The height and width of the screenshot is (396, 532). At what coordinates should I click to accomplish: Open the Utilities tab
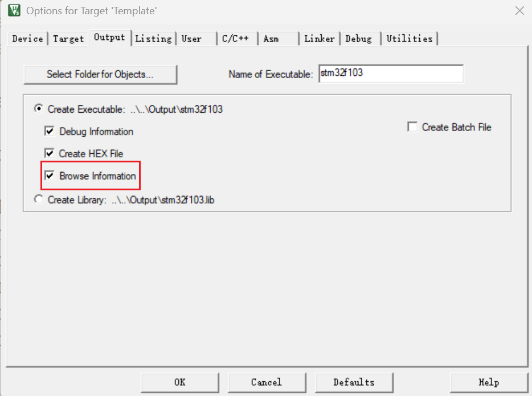click(410, 39)
